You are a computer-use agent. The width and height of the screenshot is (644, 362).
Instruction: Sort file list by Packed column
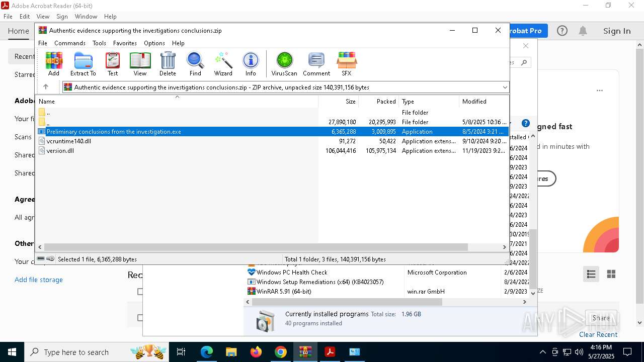(x=378, y=102)
